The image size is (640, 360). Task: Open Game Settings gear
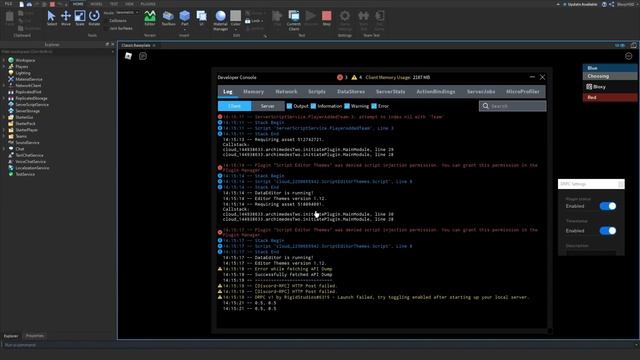coord(345,20)
